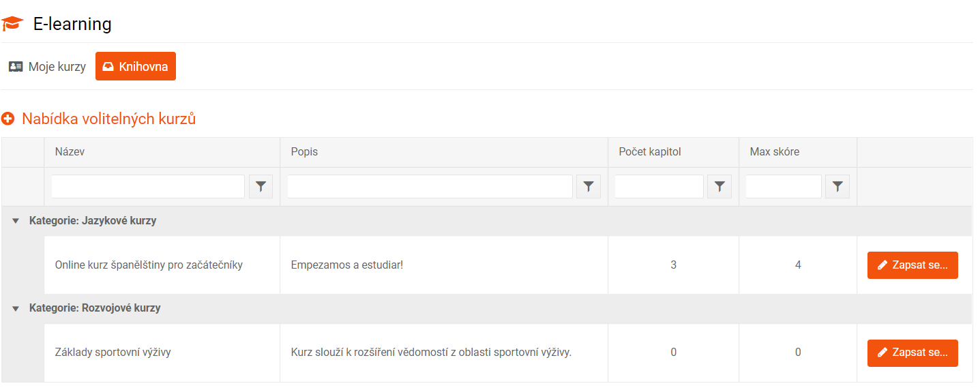Click the orange plus icon beside Nabídka volitelných kurzů
The image size is (980, 388).
(x=8, y=119)
